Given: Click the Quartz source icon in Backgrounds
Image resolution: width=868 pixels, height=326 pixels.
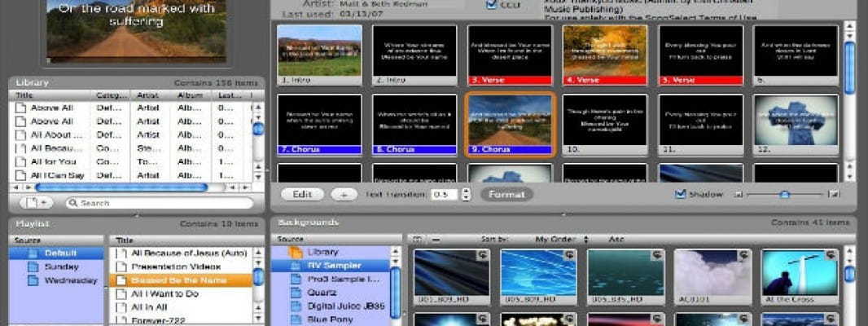Looking at the screenshot, I should [x=296, y=293].
